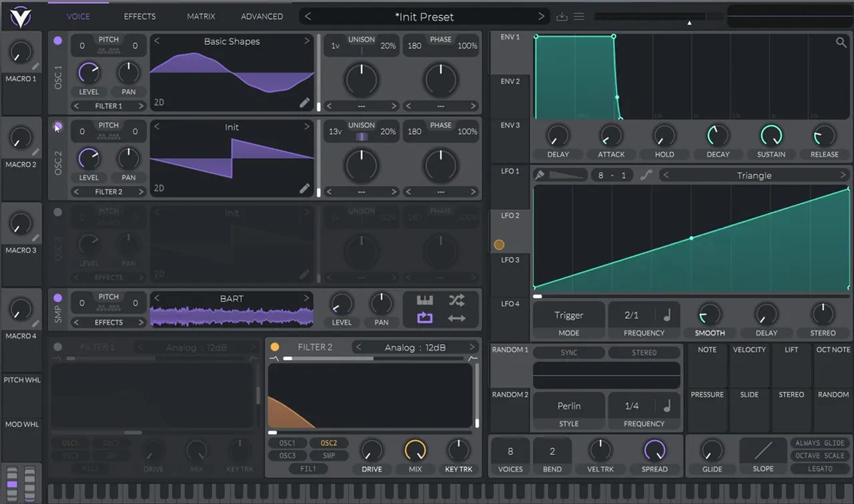The image size is (854, 504).
Task: Turn off oscillator 2 power toggle
Action: [58, 127]
